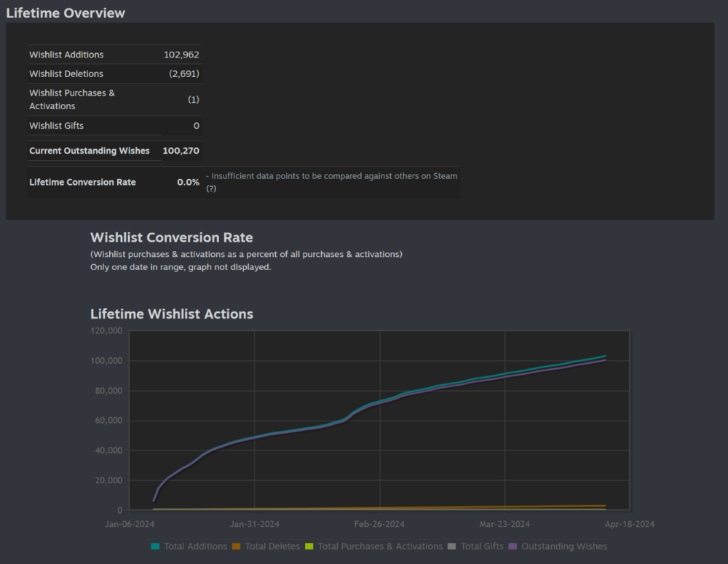Viewport: 728px width, 564px height.
Task: Click the purple Outstanding Wishes legend swatch
Action: tap(513, 547)
